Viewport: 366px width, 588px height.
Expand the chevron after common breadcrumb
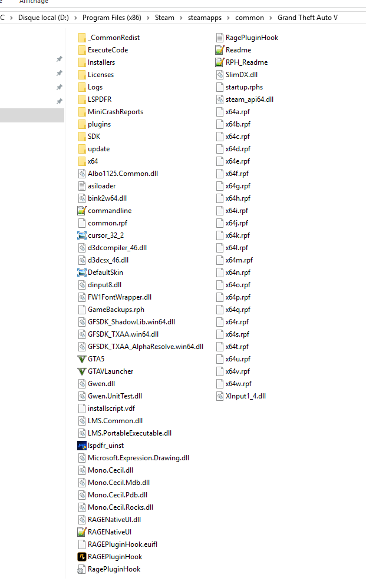[x=271, y=18]
